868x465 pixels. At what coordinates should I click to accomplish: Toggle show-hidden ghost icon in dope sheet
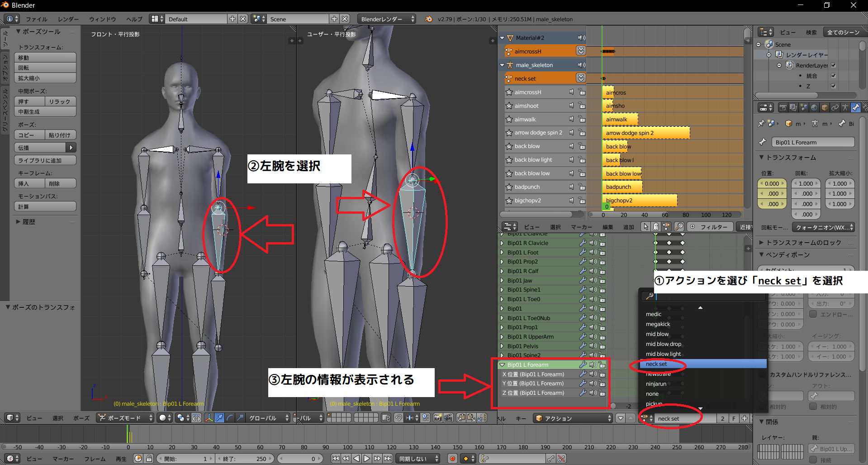click(x=656, y=227)
